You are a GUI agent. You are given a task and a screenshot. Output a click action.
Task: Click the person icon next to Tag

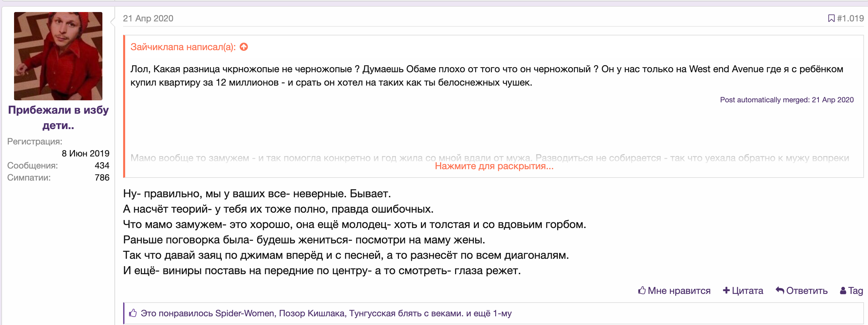pyautogui.click(x=843, y=290)
